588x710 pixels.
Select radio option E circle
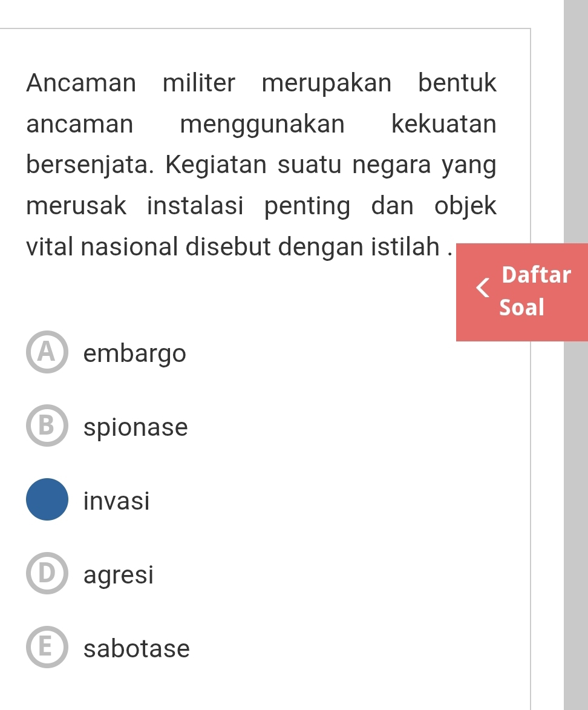(x=47, y=647)
